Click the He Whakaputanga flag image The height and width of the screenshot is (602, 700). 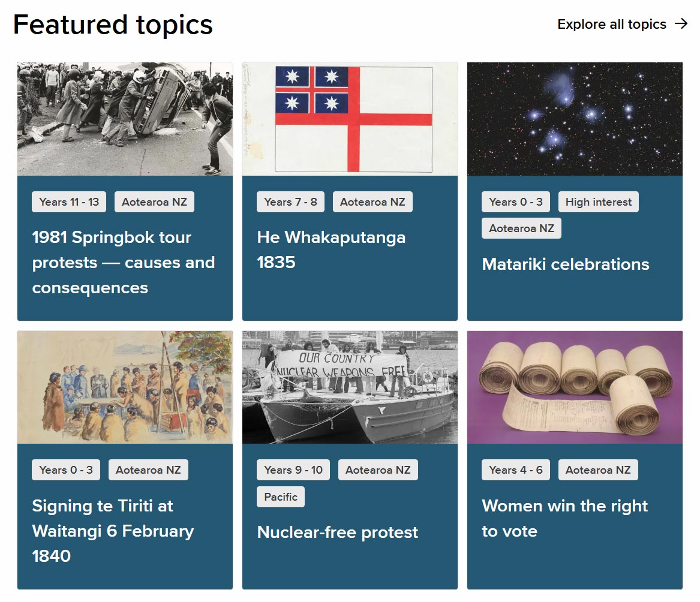pyautogui.click(x=350, y=119)
